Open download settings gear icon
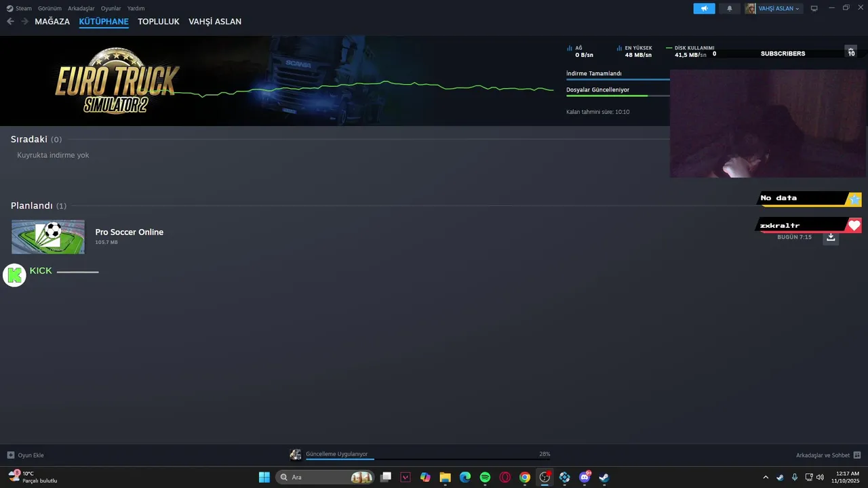The height and width of the screenshot is (488, 868). tap(851, 51)
